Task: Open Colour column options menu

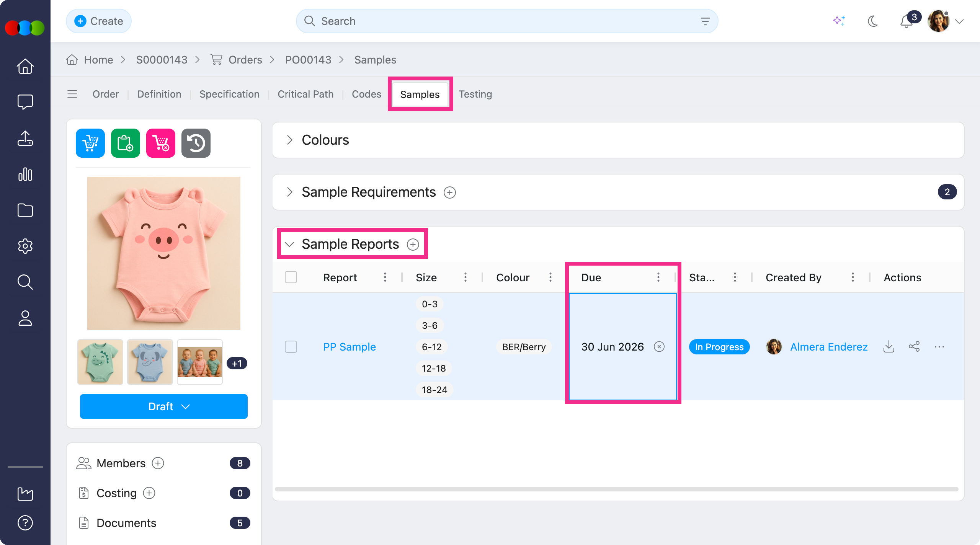Action: coord(550,277)
